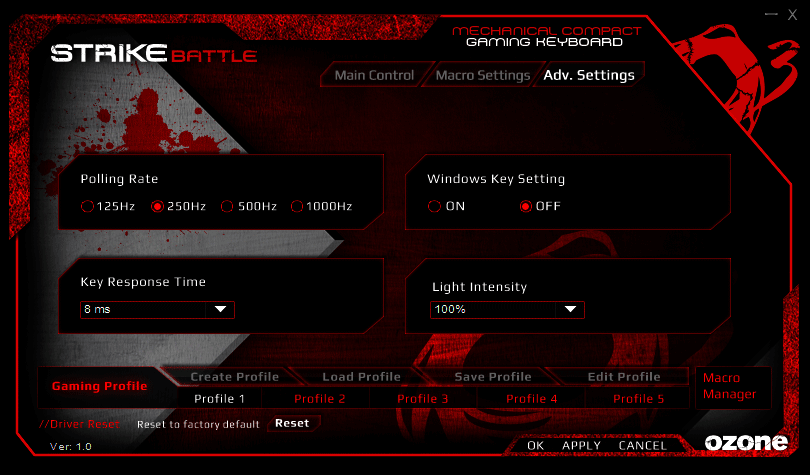Open the Key Response Time dropdown arrow

pyautogui.click(x=221, y=309)
